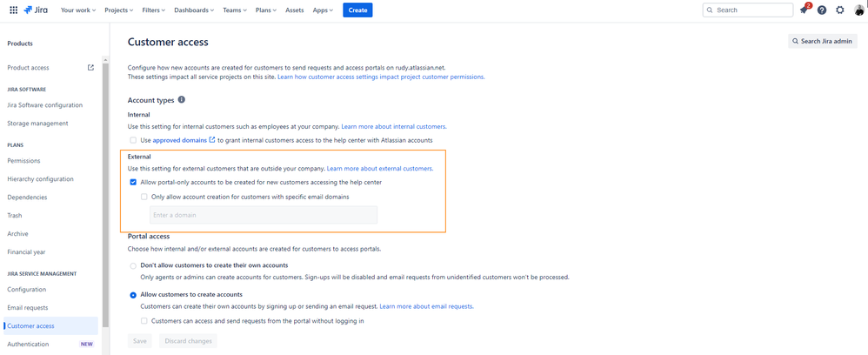Open Learn how customer access settings impact permissions link
Image resolution: width=868 pixels, height=355 pixels.
[x=381, y=77]
